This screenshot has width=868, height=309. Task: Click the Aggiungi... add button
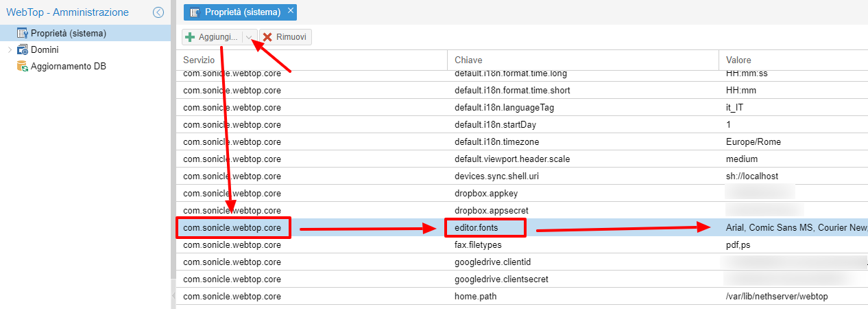click(212, 37)
